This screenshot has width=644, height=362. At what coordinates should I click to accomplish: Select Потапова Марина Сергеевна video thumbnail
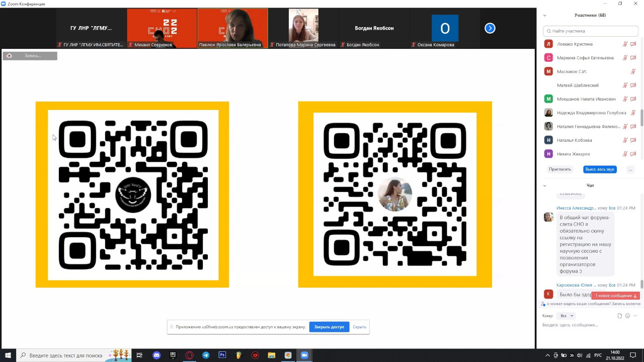click(x=303, y=28)
